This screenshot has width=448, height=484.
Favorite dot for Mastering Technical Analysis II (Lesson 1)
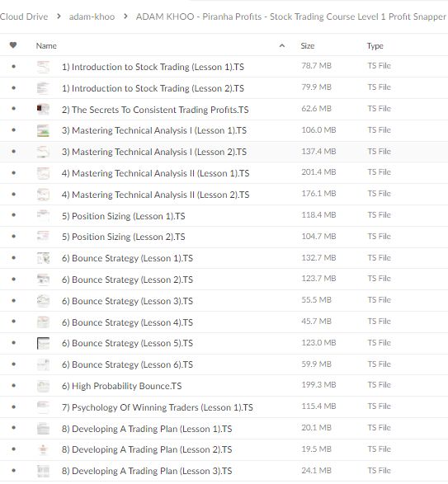click(x=13, y=172)
